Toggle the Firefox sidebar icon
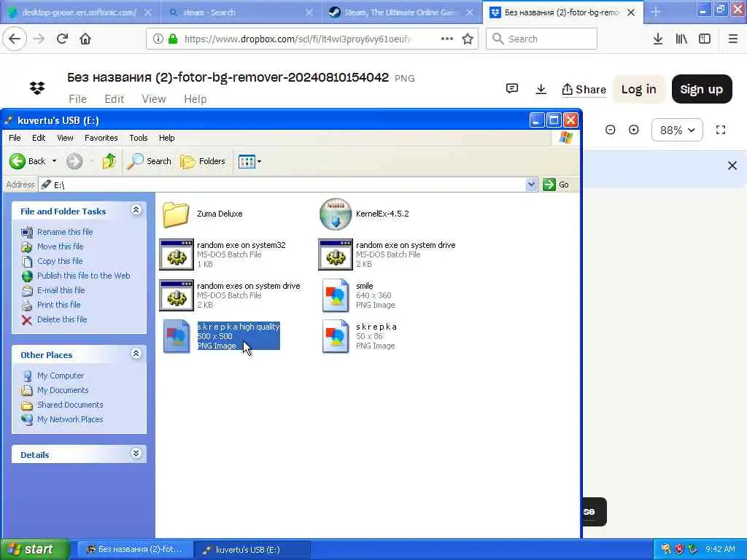 click(x=705, y=39)
